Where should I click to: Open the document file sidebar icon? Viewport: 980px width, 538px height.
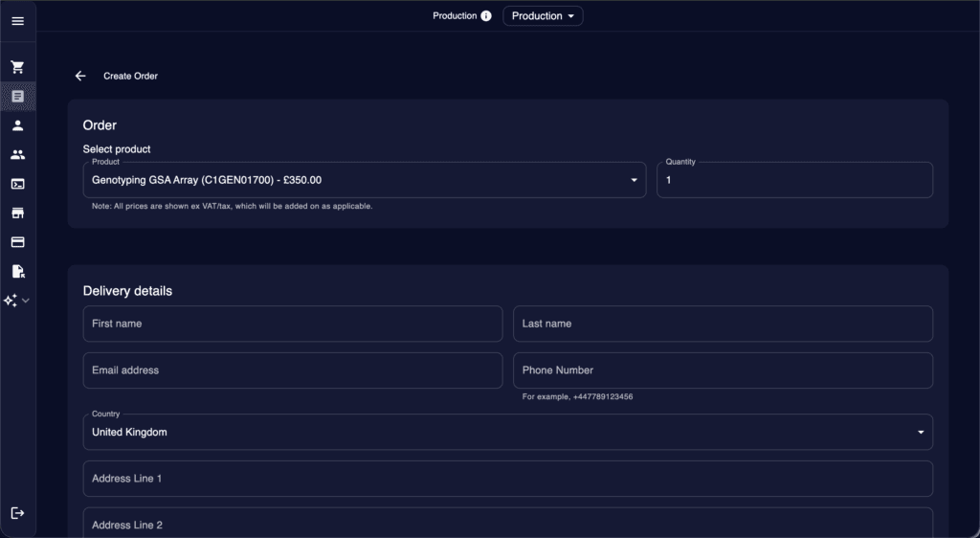pos(17,271)
